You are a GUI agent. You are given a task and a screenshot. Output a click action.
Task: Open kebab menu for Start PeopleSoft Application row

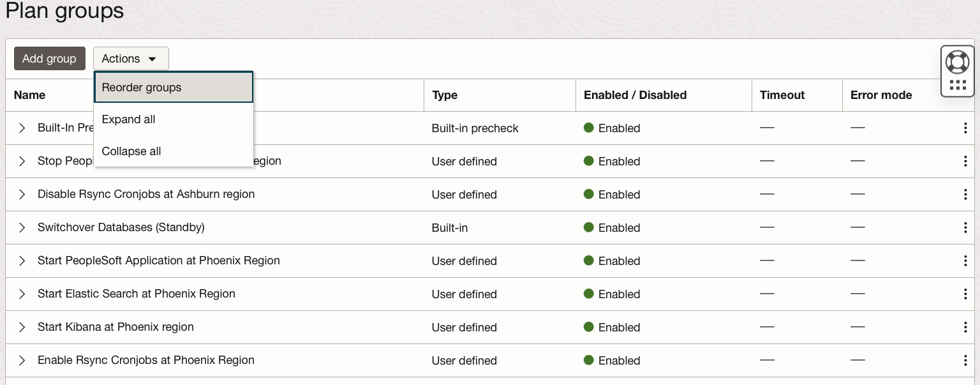point(965,261)
